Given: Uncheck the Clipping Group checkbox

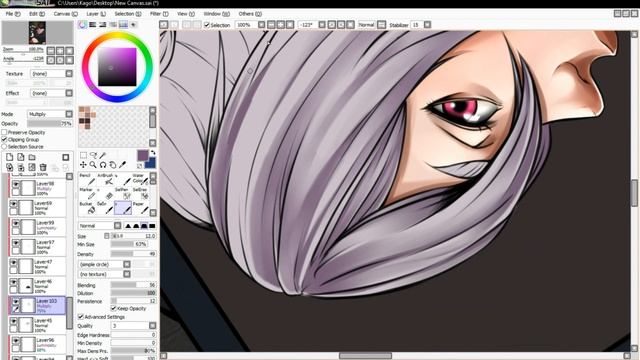Looking at the screenshot, I should tap(4, 139).
